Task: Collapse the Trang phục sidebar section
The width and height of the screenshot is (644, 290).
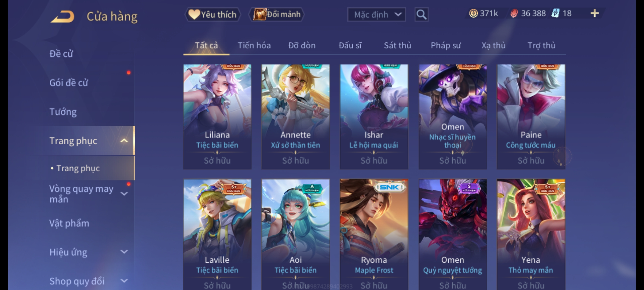Action: coord(124,141)
